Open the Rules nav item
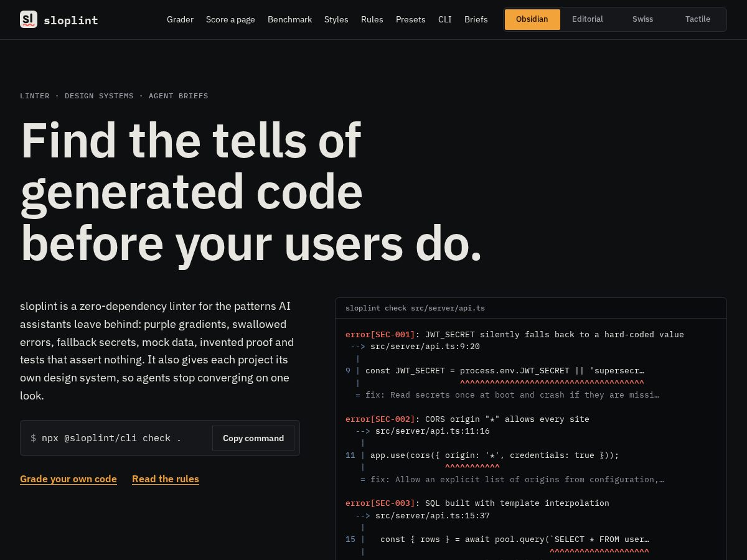Viewport: 747px width, 560px height. click(372, 19)
